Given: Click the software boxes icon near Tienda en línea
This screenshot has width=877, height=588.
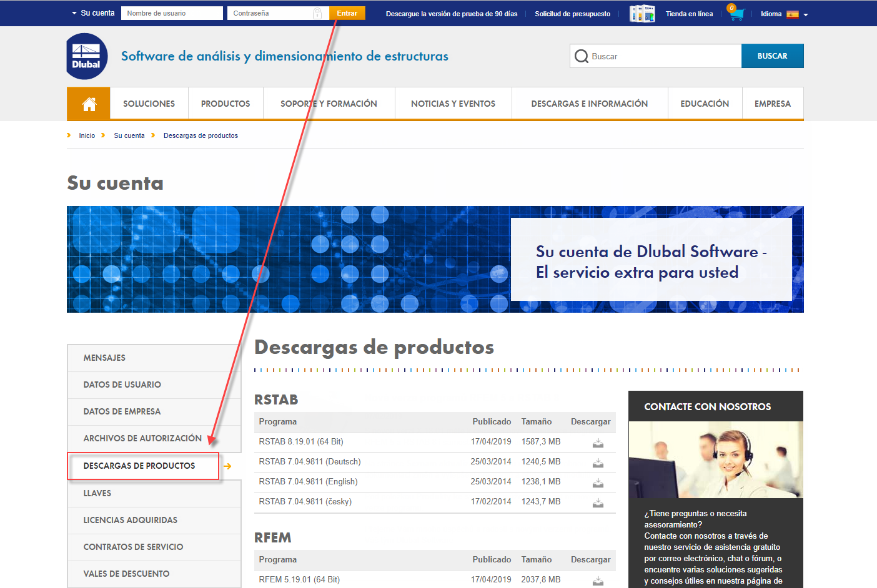Looking at the screenshot, I should click(642, 13).
